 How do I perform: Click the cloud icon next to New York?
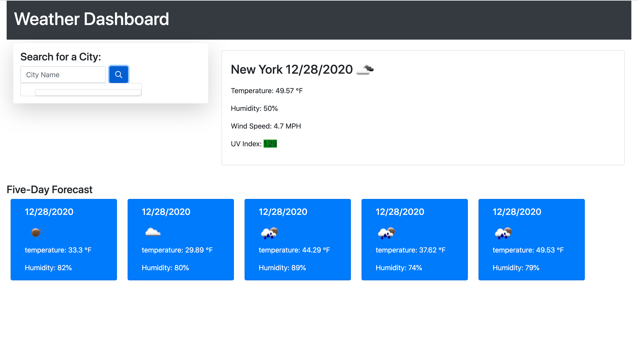click(364, 70)
